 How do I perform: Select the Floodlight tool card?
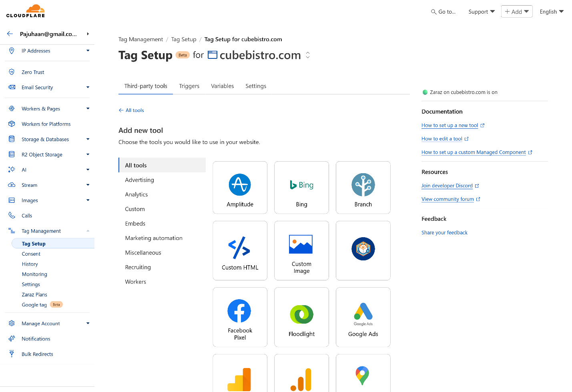coord(301,317)
